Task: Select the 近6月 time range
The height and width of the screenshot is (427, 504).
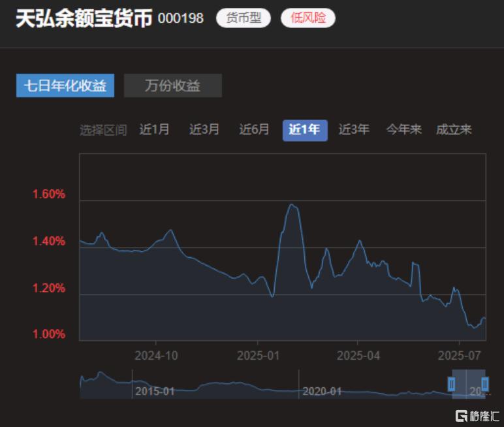Action: click(254, 129)
